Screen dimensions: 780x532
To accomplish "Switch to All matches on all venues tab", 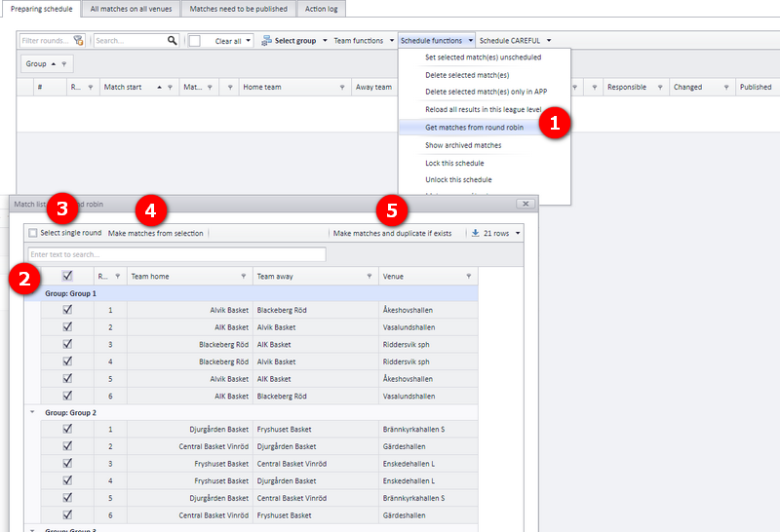I will click(x=131, y=9).
